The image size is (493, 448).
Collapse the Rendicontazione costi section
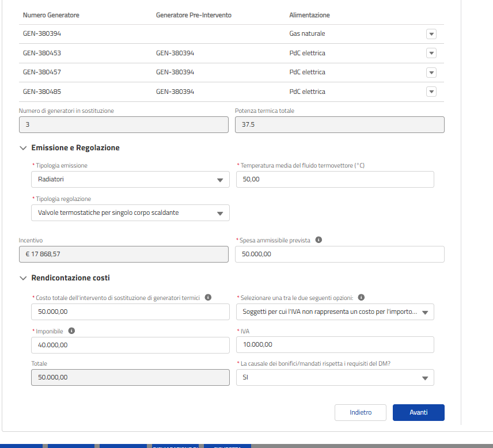coord(23,278)
